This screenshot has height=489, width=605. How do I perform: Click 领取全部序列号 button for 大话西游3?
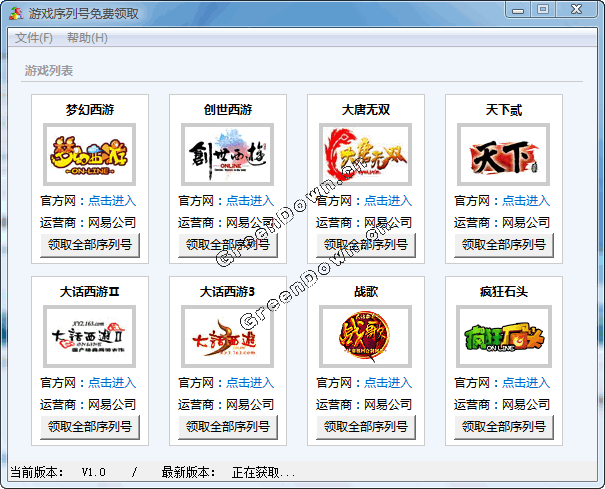click(x=228, y=427)
